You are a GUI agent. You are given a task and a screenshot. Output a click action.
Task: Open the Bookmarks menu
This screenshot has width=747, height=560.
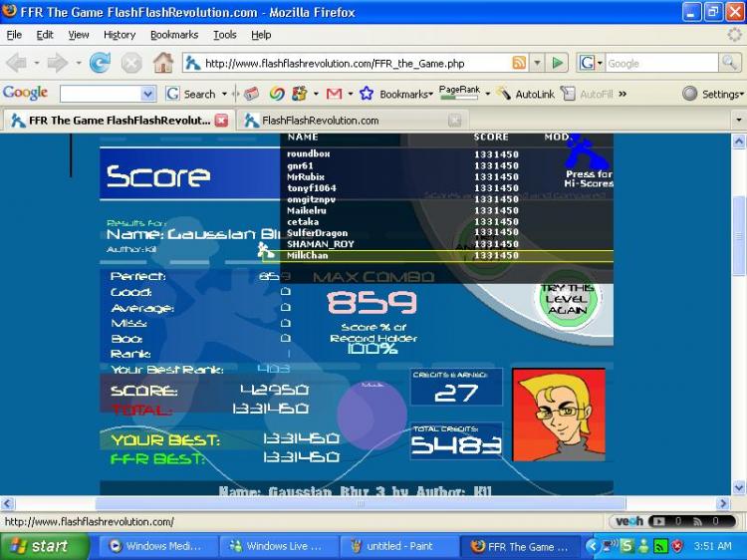174,35
